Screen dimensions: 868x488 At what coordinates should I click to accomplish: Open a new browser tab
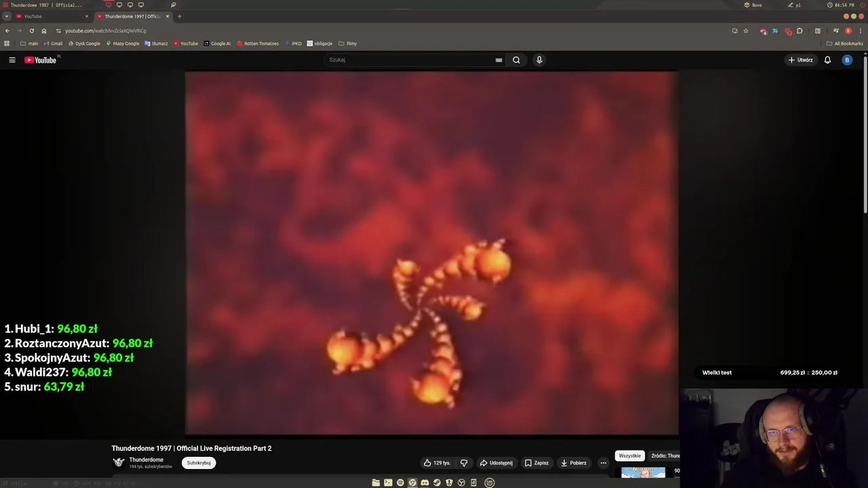point(180,16)
